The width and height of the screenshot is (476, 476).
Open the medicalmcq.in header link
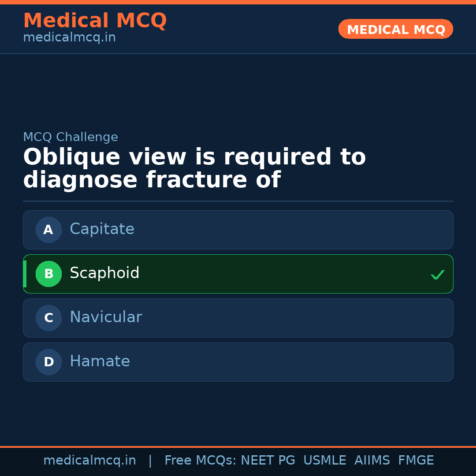click(69, 37)
